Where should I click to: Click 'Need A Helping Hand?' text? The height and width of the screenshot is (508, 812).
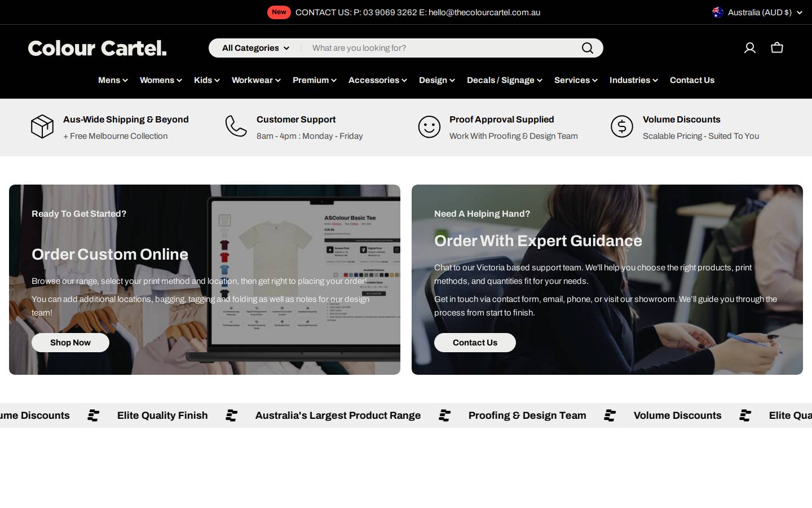(482, 214)
